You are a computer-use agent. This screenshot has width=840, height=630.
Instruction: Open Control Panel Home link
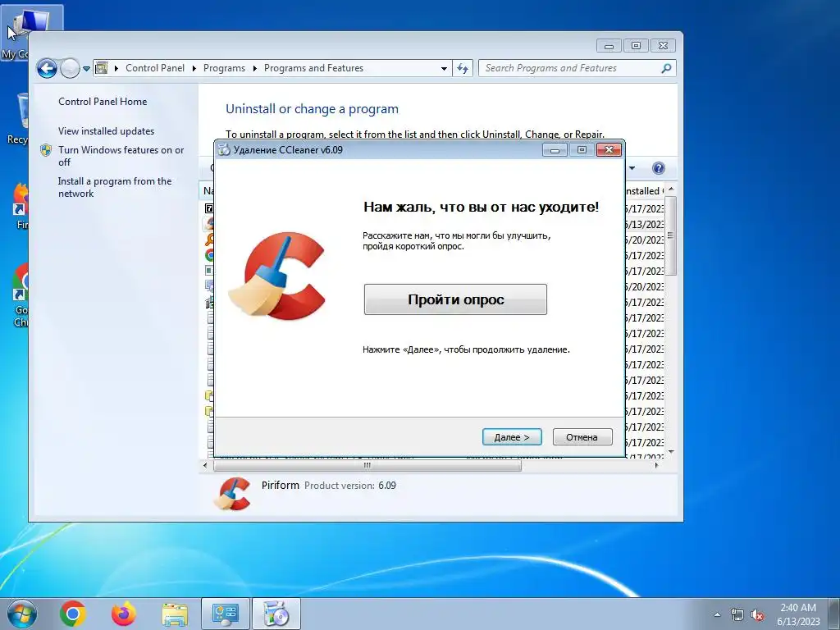pos(103,101)
